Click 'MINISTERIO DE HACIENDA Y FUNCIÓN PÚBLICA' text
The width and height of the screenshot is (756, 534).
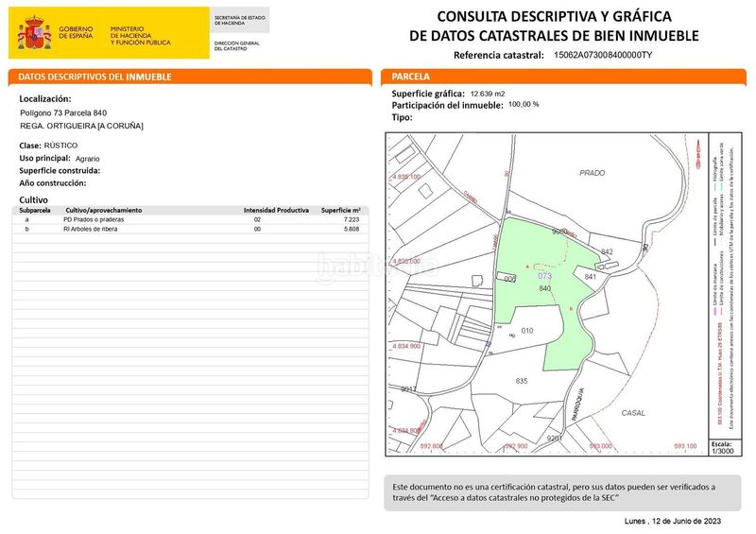click(140, 36)
